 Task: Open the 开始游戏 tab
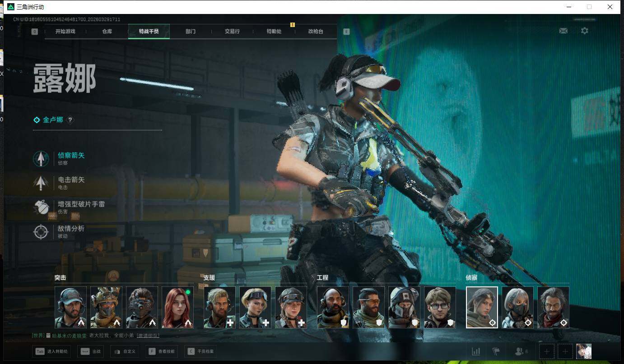click(65, 32)
